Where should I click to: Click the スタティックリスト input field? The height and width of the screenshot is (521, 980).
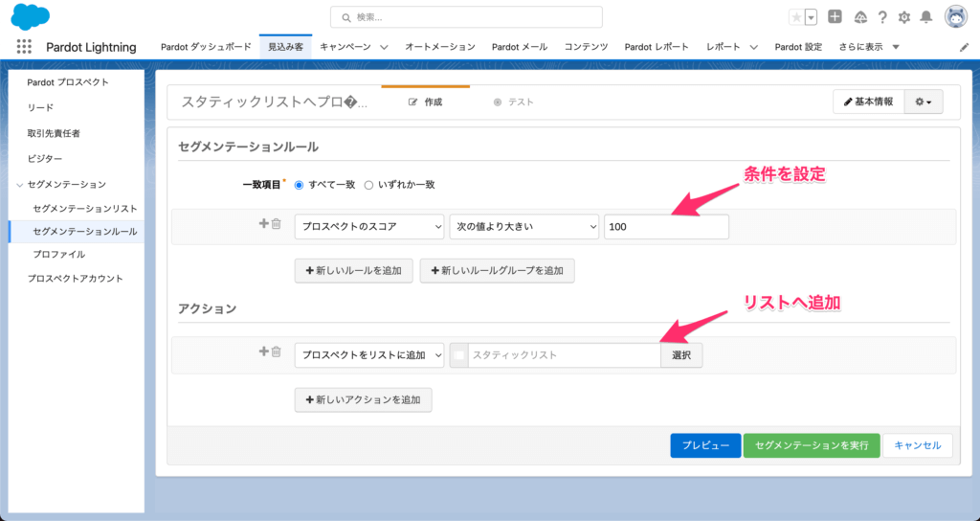coord(564,355)
